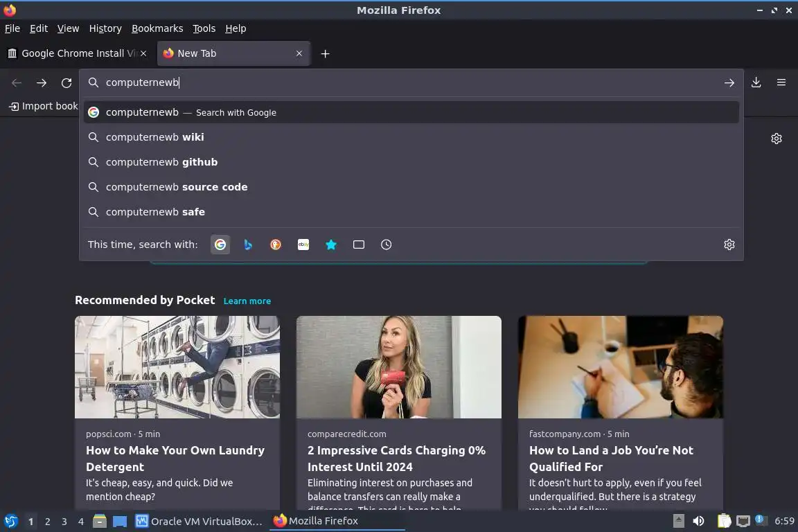
Task: Open the Edit menu
Action: click(39, 28)
